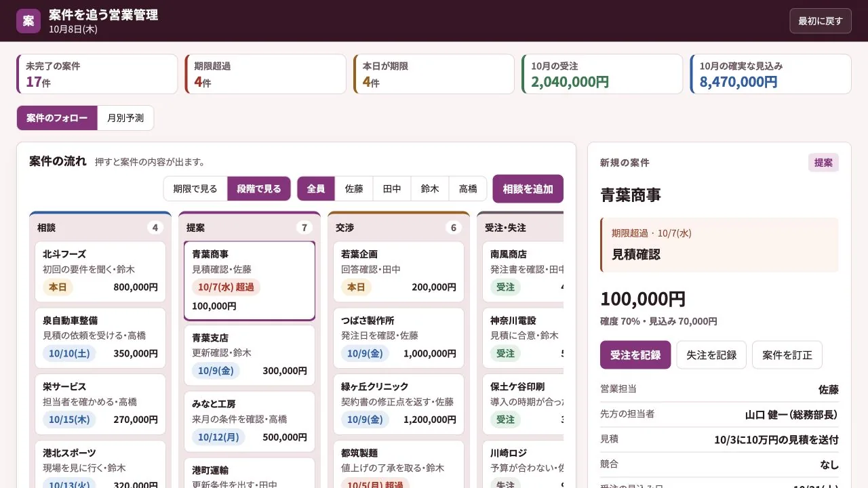The image size is (868, 488).
Task: Filter deals by 全員
Action: tap(316, 189)
